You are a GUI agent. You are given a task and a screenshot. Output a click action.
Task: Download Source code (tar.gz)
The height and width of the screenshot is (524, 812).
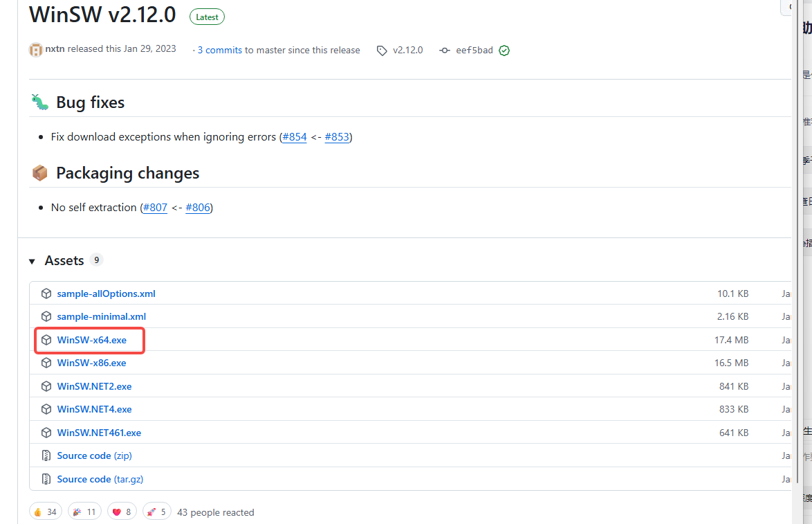click(x=100, y=479)
